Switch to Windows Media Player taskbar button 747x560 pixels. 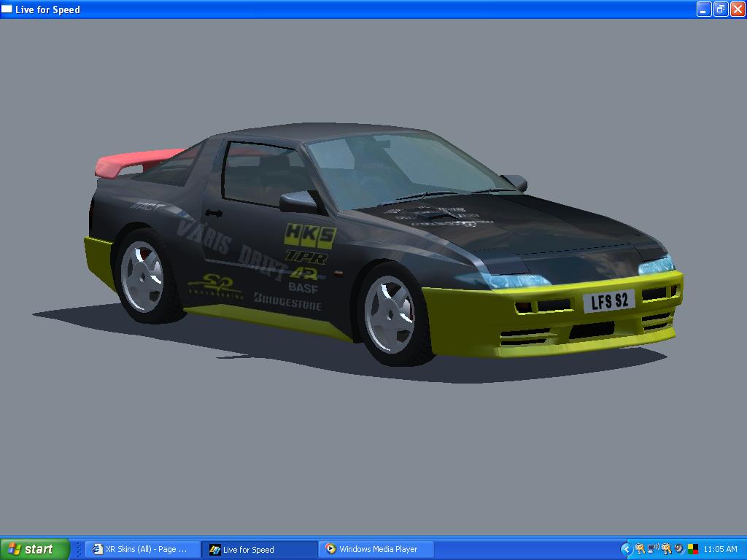(376, 549)
